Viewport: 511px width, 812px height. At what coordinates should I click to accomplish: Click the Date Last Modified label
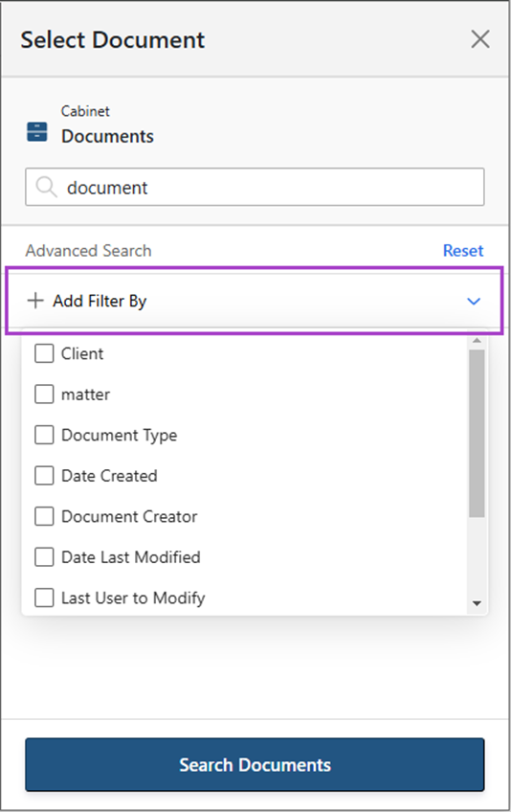(131, 557)
